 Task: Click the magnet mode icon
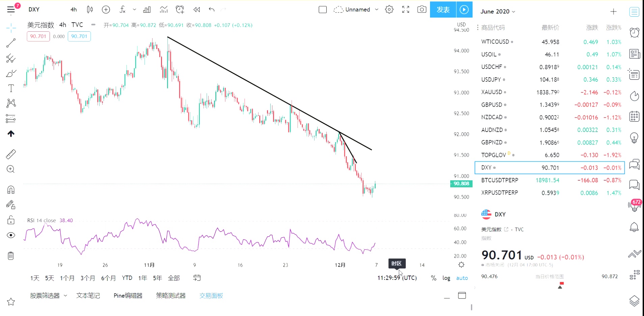click(11, 190)
